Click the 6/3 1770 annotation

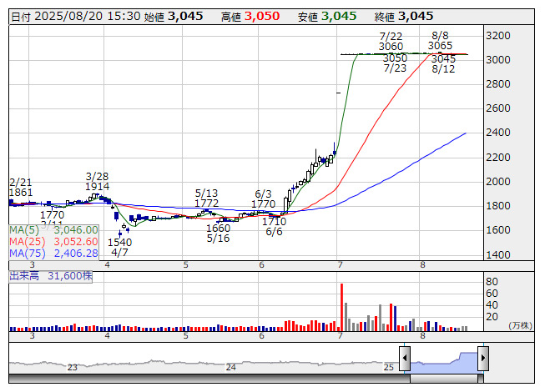click(x=263, y=199)
